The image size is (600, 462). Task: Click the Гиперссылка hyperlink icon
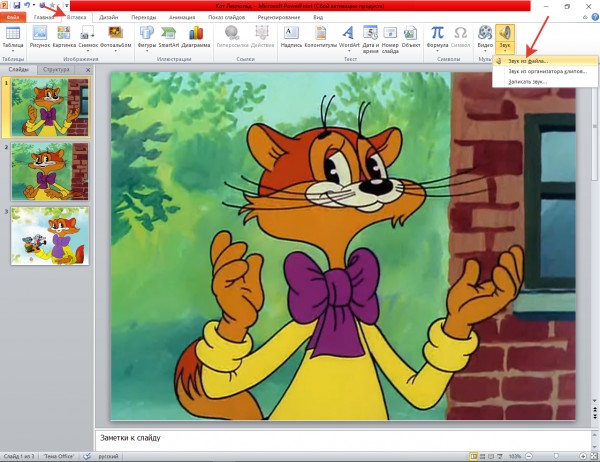point(232,33)
